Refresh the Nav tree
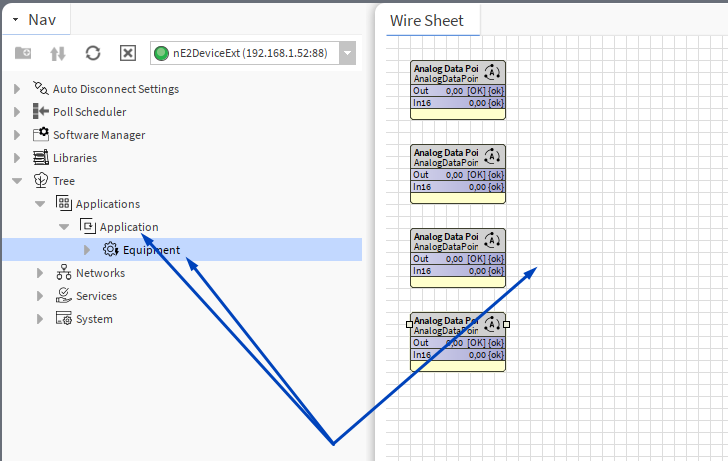 93,54
